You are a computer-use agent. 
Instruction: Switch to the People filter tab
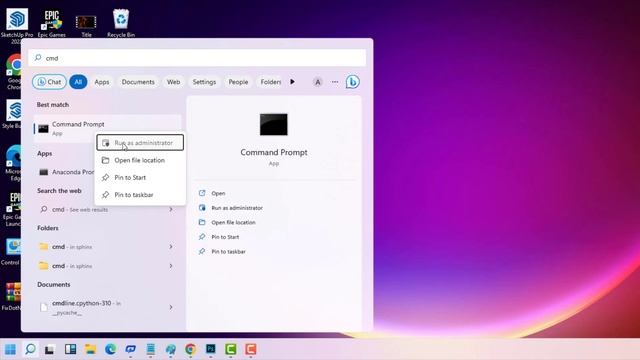(238, 82)
